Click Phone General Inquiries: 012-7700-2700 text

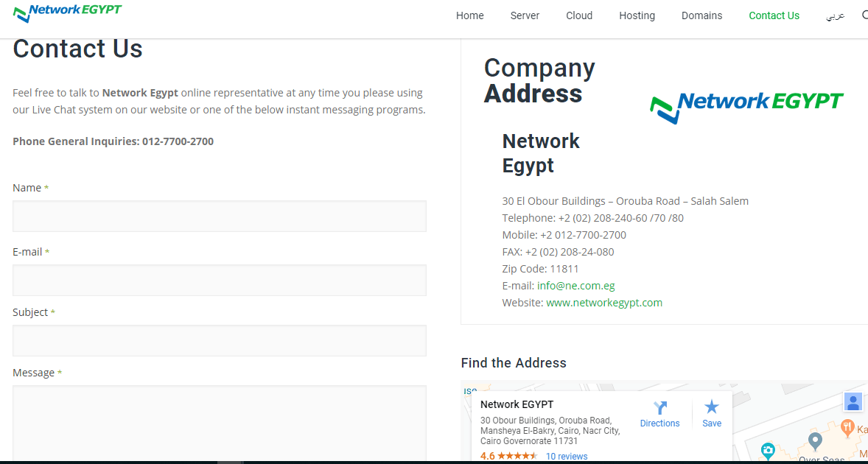pyautogui.click(x=113, y=141)
